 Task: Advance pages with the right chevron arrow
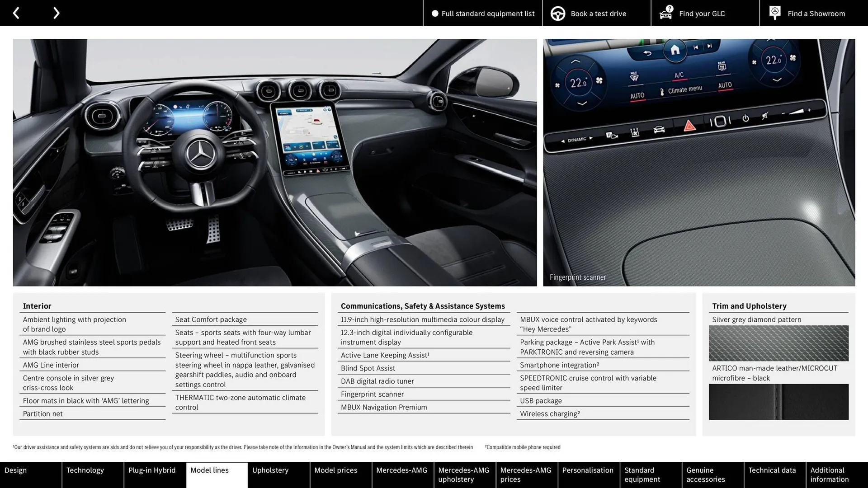(56, 13)
